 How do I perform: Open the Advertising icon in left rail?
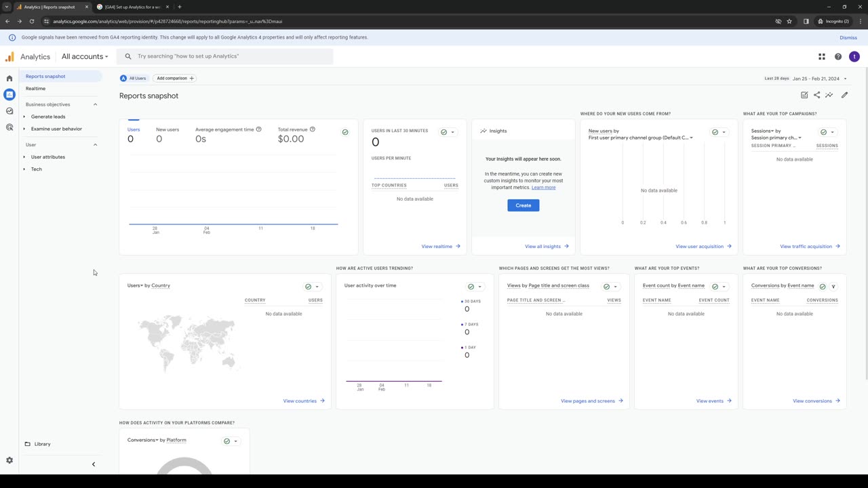coord(9,127)
